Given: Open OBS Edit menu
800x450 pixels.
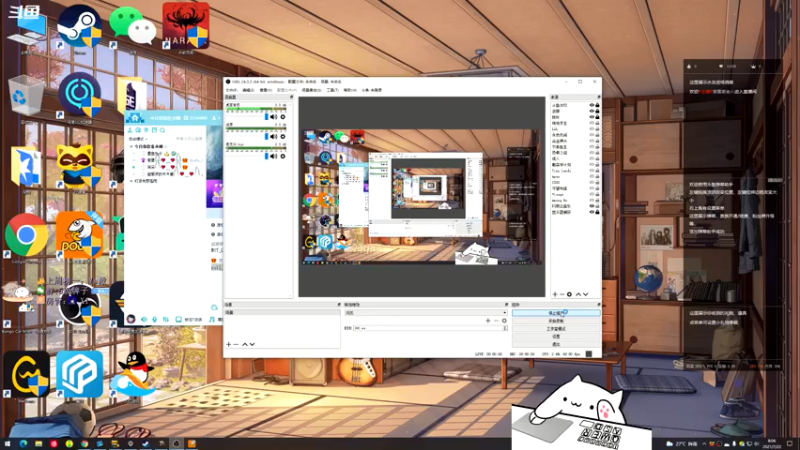Looking at the screenshot, I should click(248, 90).
